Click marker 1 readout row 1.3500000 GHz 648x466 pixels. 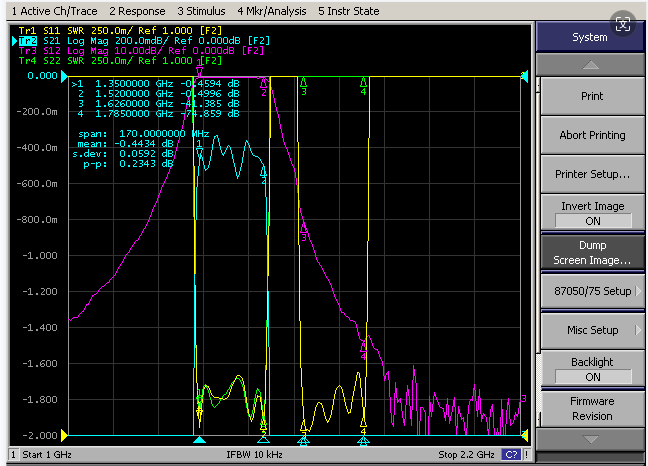click(155, 83)
